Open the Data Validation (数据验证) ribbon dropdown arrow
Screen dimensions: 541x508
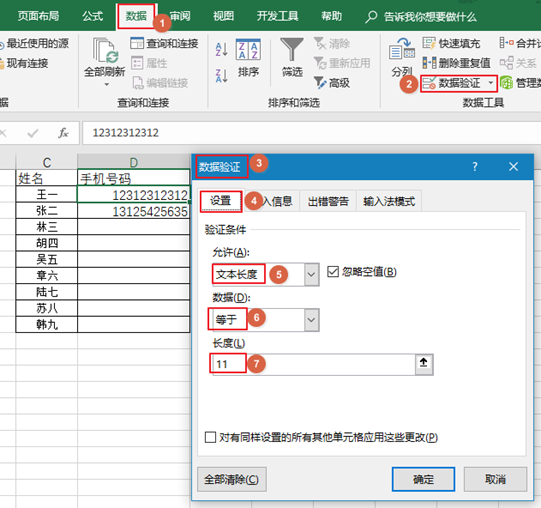(491, 83)
